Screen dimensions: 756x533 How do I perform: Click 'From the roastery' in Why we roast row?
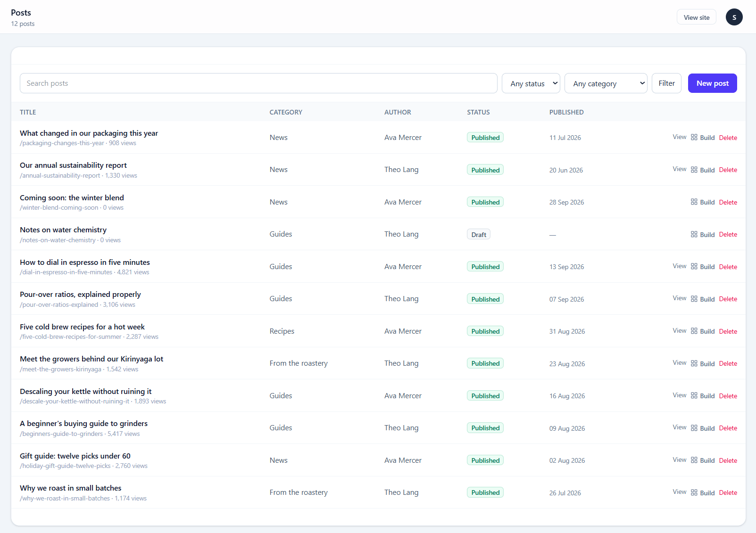coord(299,492)
